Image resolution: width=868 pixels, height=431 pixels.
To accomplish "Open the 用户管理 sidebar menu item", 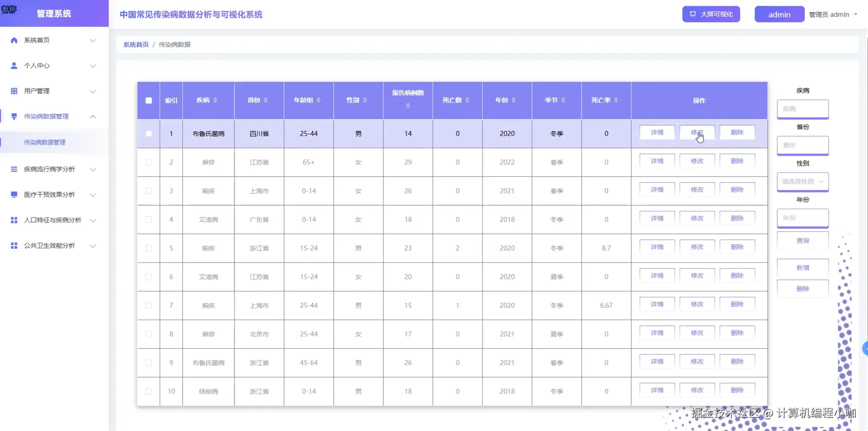I will (54, 91).
